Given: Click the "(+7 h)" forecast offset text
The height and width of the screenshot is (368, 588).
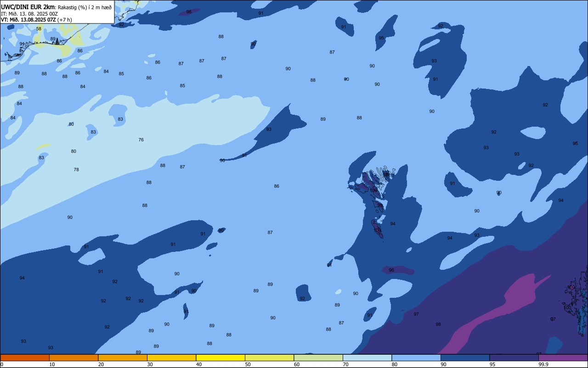Looking at the screenshot, I should [65, 20].
